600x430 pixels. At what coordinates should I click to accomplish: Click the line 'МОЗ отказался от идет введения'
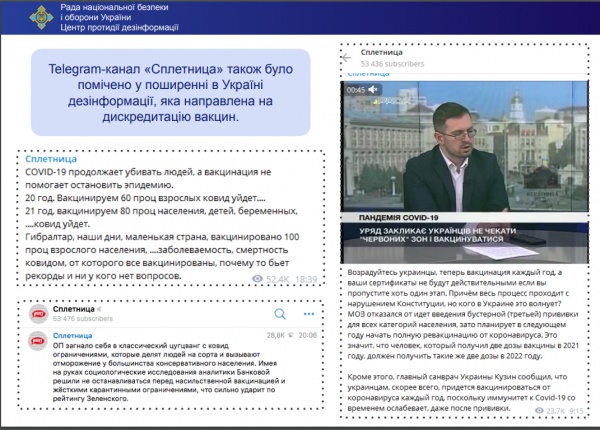(x=463, y=314)
